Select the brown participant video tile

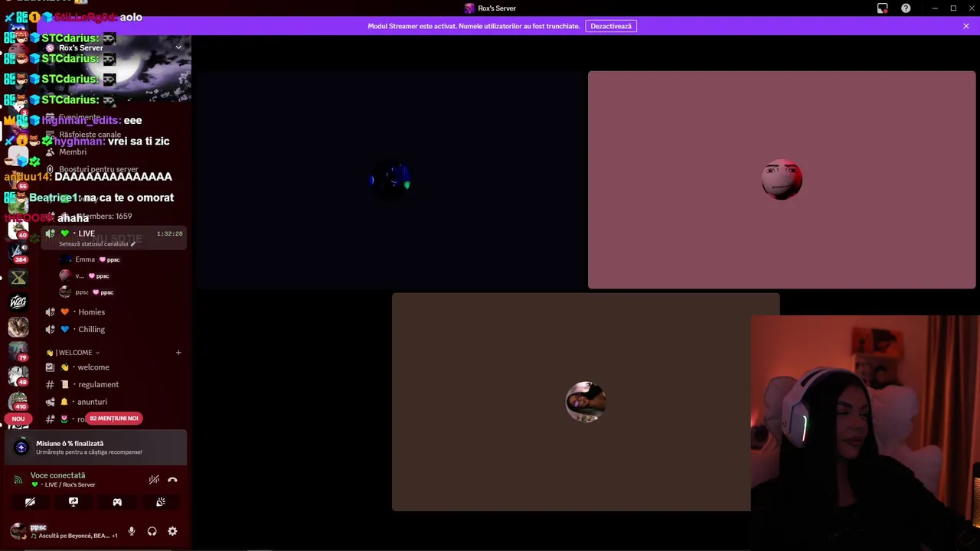click(586, 402)
